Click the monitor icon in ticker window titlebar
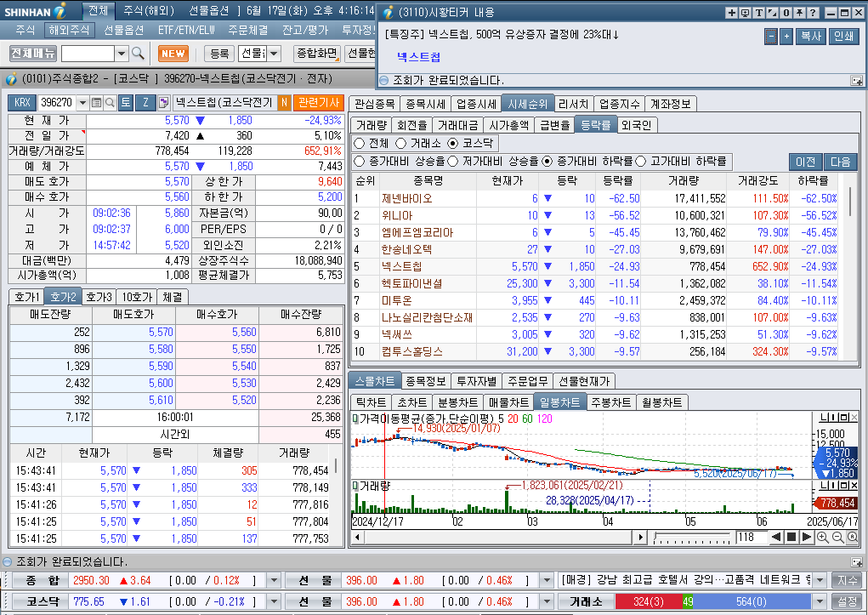 [745, 12]
